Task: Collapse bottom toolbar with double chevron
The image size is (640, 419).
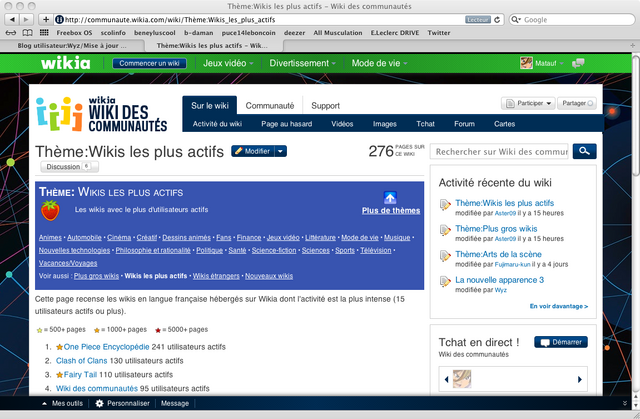Action: [x=625, y=403]
